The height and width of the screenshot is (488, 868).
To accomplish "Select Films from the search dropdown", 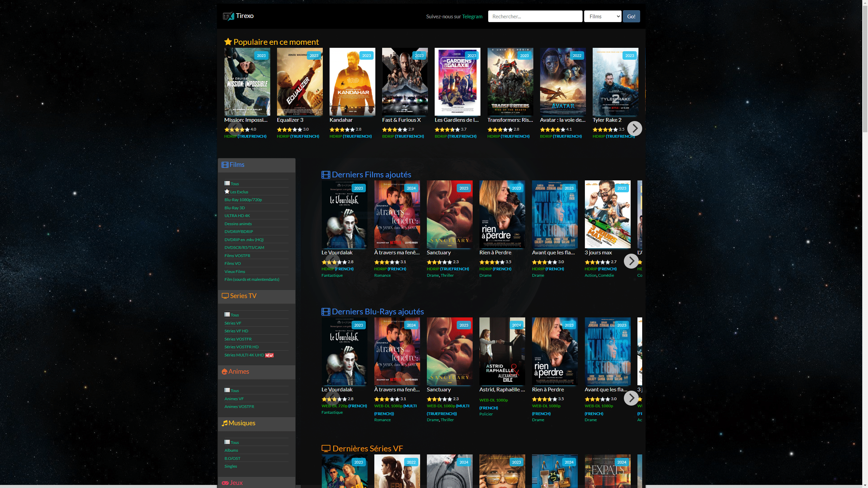I will coord(603,16).
